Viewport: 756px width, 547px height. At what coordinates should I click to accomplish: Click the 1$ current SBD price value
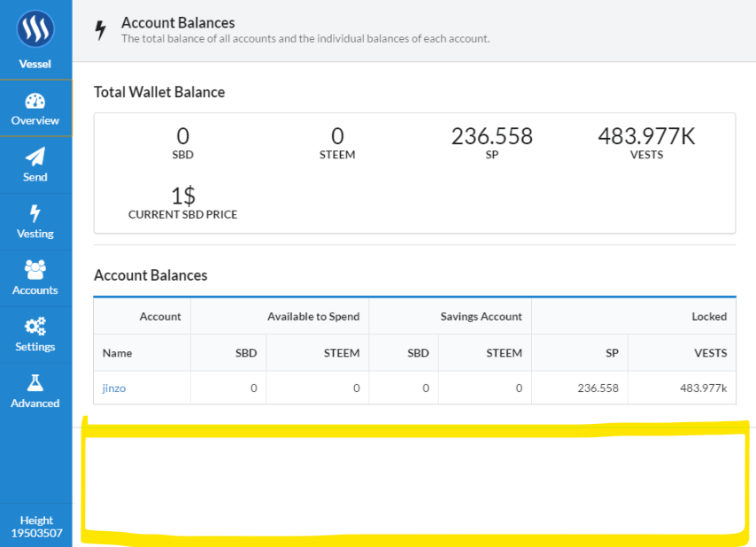pos(183,196)
